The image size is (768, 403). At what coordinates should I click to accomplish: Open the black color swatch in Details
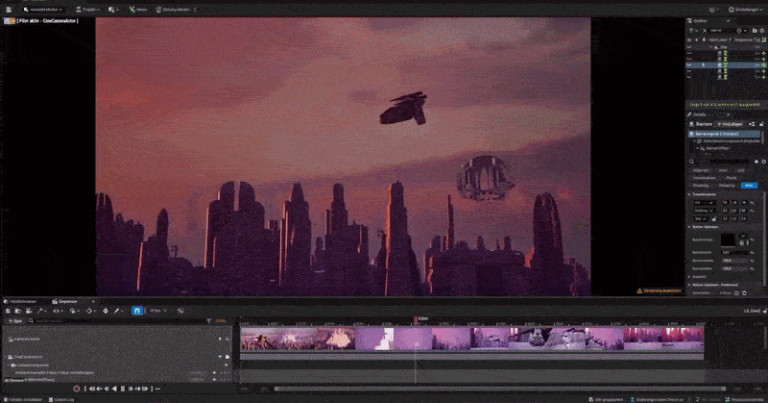click(728, 239)
